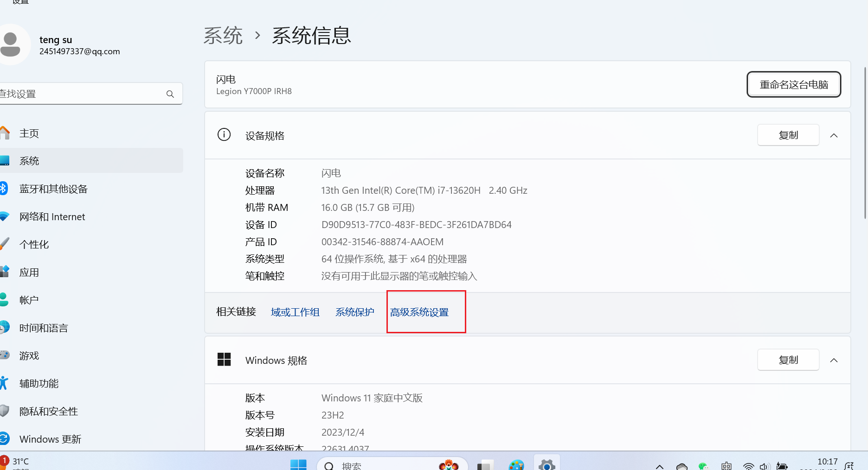Image resolution: width=868 pixels, height=470 pixels.
Task: Click the 版本 value Windows 11 家庭中文版
Action: [372, 398]
